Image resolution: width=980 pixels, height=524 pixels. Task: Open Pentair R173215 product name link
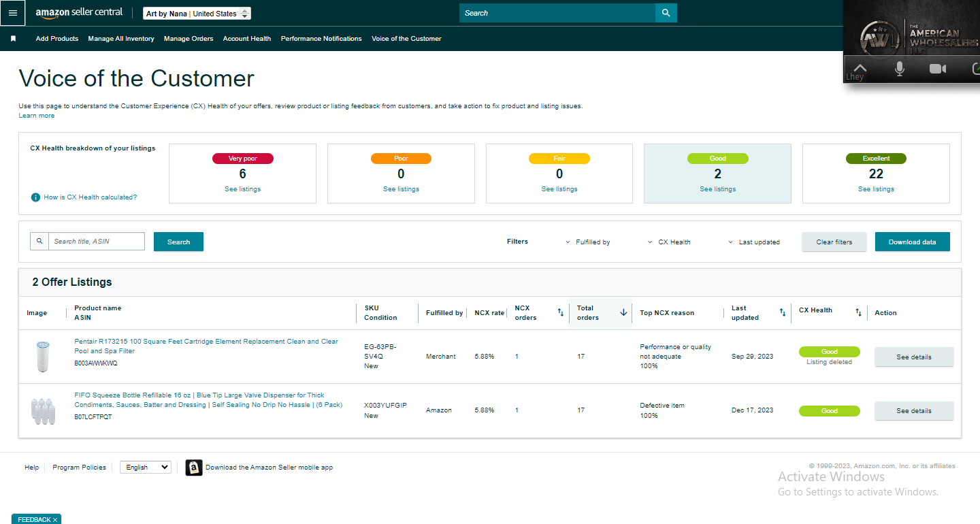click(x=206, y=346)
